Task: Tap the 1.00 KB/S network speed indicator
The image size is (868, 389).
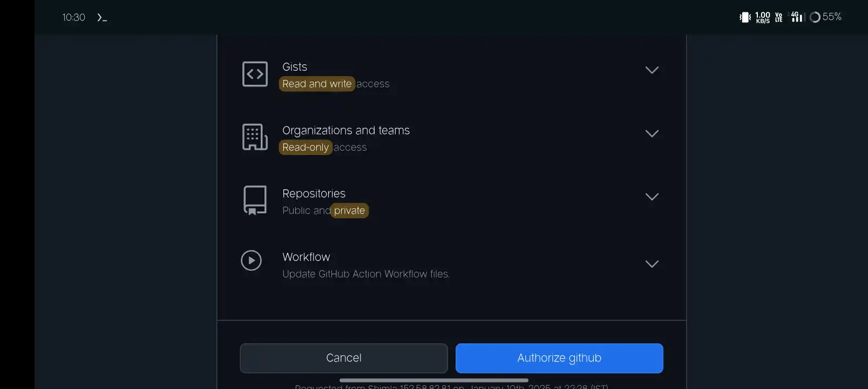Action: (763, 17)
